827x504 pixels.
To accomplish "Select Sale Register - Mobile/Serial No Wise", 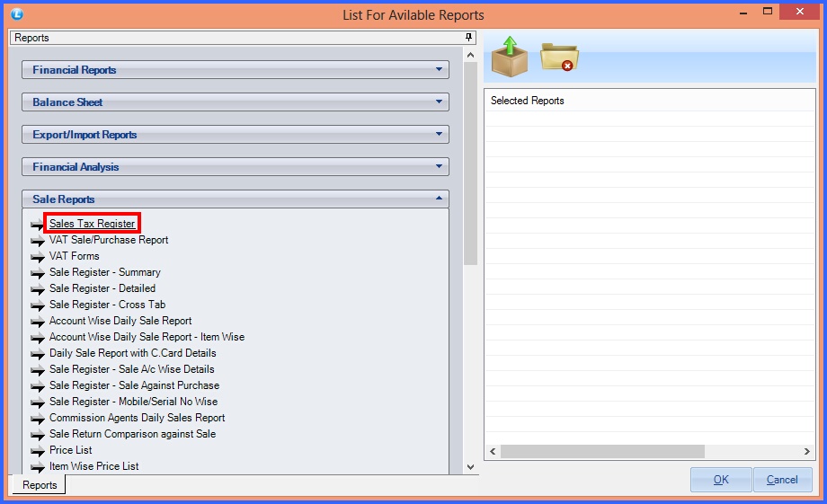I will 133,402.
